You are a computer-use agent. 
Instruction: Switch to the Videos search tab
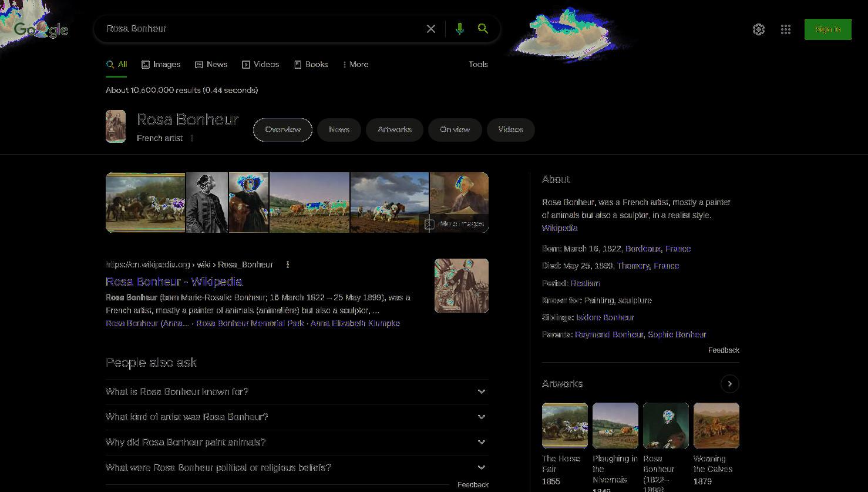[261, 65]
